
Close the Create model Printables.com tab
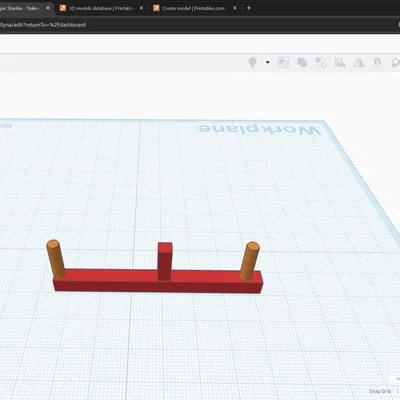click(235, 8)
